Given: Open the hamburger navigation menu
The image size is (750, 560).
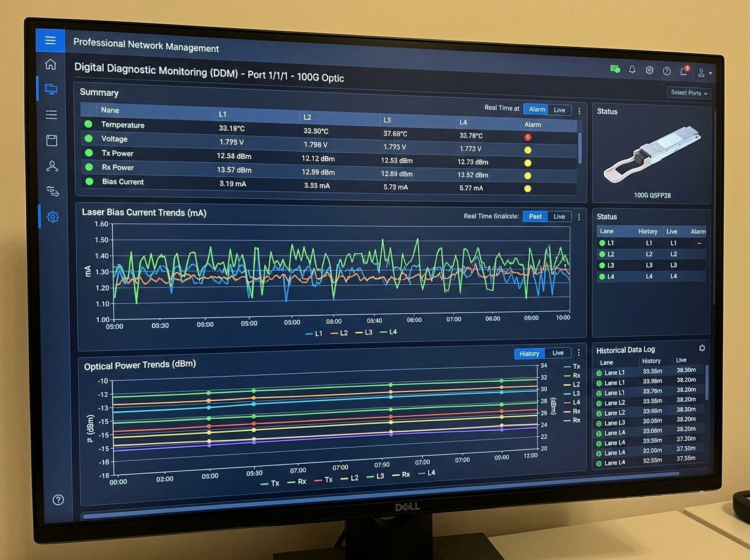Looking at the screenshot, I should click(x=51, y=41).
